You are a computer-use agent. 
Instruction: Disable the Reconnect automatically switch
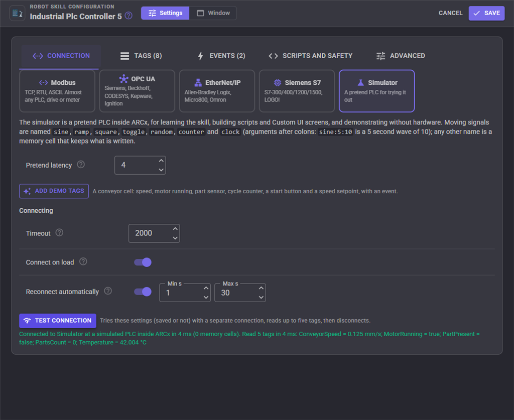point(143,292)
